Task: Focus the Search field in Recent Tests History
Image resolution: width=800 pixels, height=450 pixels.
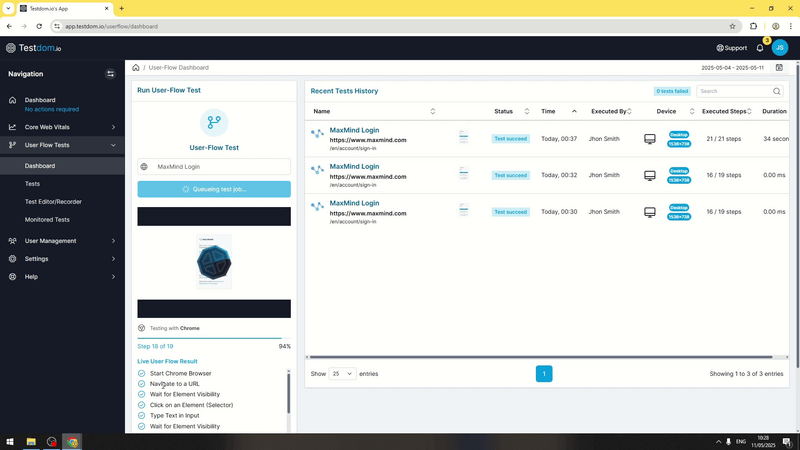Action: 739,91
